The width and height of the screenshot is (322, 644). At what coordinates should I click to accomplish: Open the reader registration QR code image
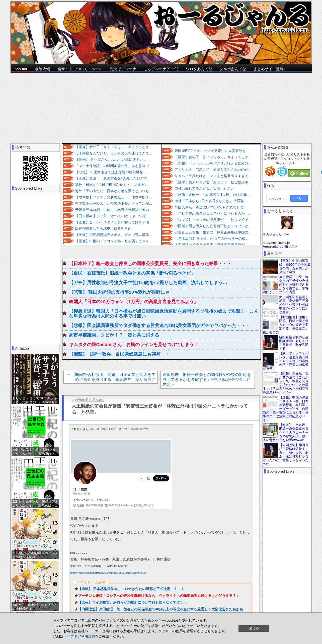[x=35, y=168]
